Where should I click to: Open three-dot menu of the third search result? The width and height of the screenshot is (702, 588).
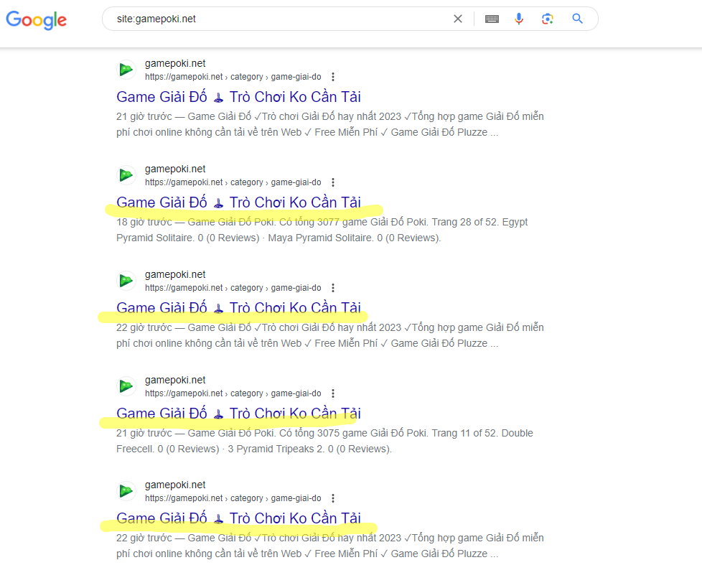[332, 288]
